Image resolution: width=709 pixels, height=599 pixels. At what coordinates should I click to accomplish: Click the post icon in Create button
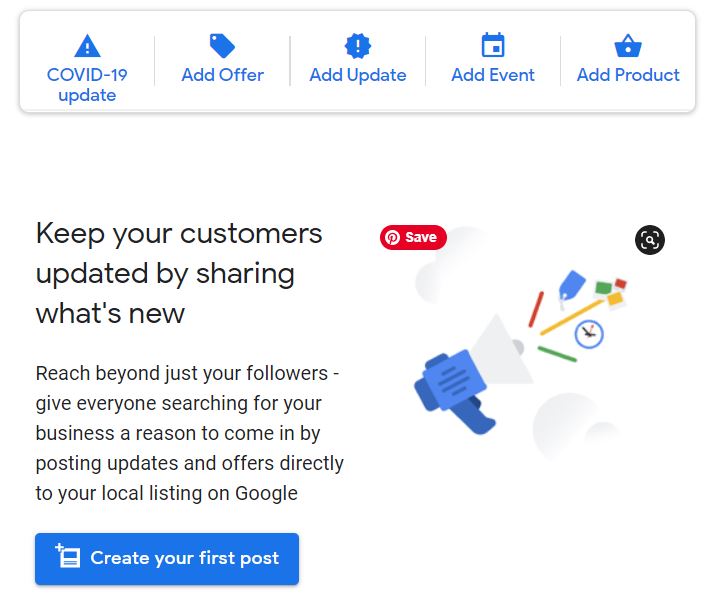pos(67,557)
